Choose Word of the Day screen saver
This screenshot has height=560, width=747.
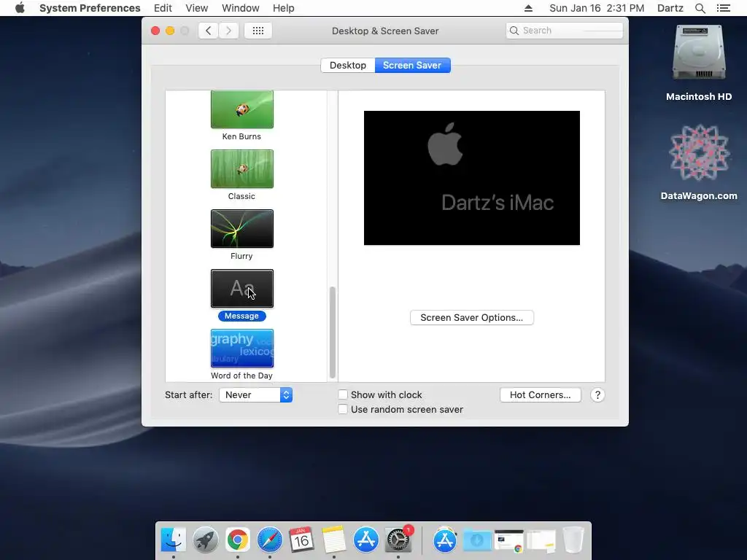click(242, 349)
